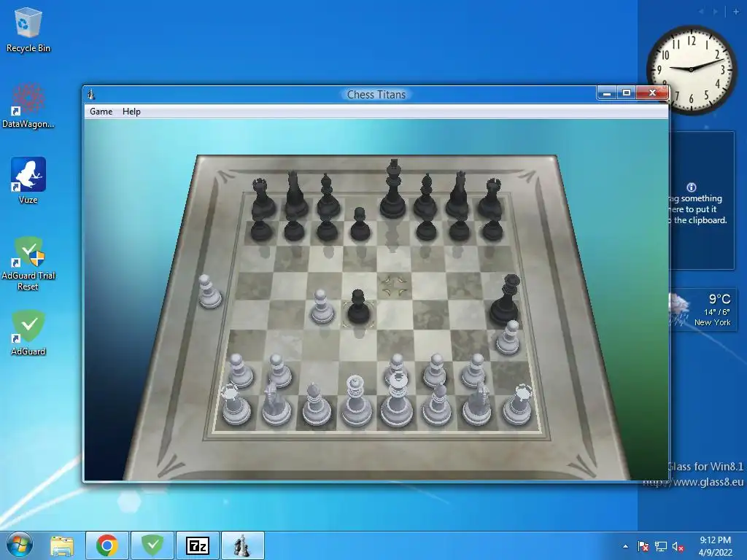The image size is (747, 560).
Task: Click the captured white pawn beside the board
Action: (209, 292)
